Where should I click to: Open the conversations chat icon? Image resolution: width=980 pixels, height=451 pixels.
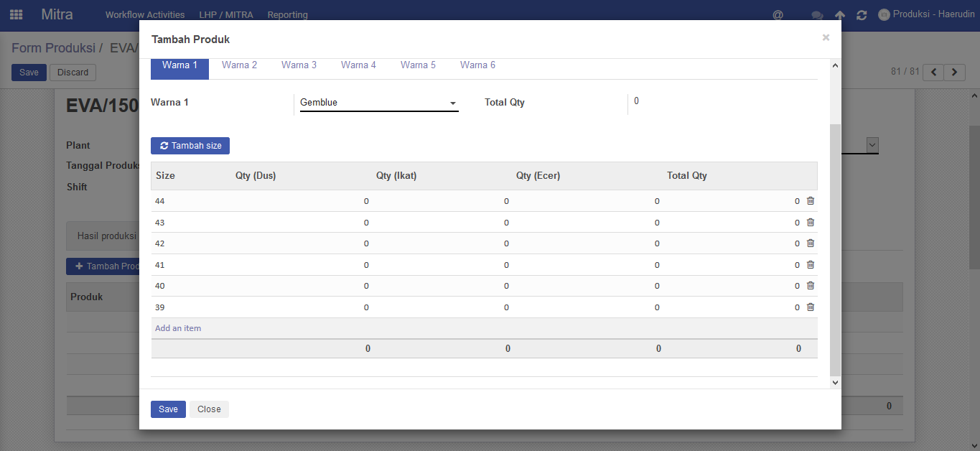click(x=817, y=15)
